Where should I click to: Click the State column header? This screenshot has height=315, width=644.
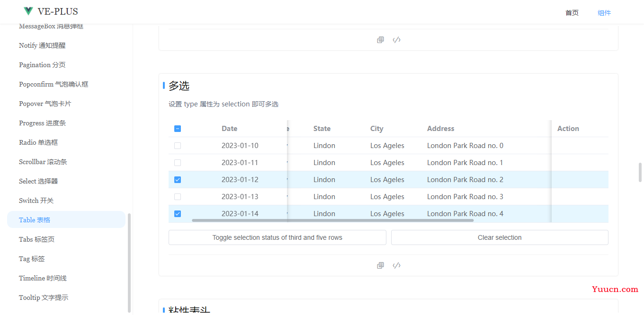click(322, 129)
